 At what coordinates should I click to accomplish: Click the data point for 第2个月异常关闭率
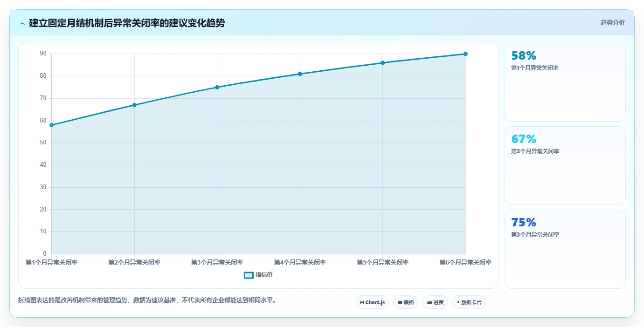pos(134,105)
